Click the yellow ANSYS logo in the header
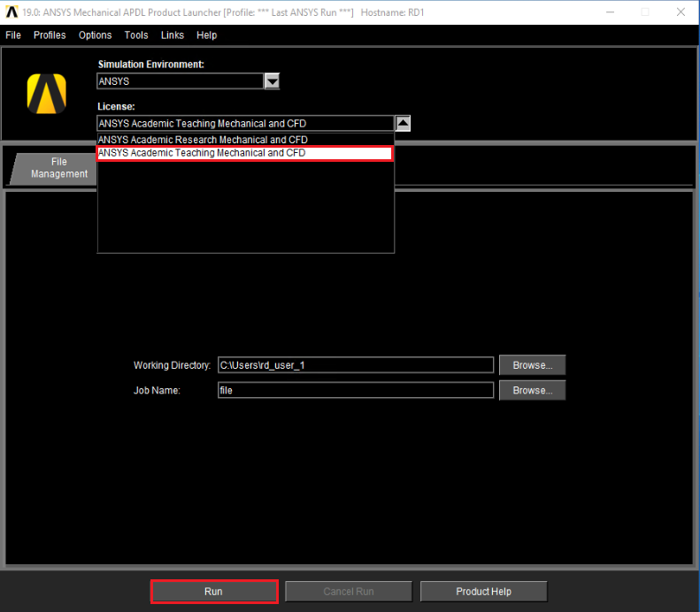 point(47,93)
